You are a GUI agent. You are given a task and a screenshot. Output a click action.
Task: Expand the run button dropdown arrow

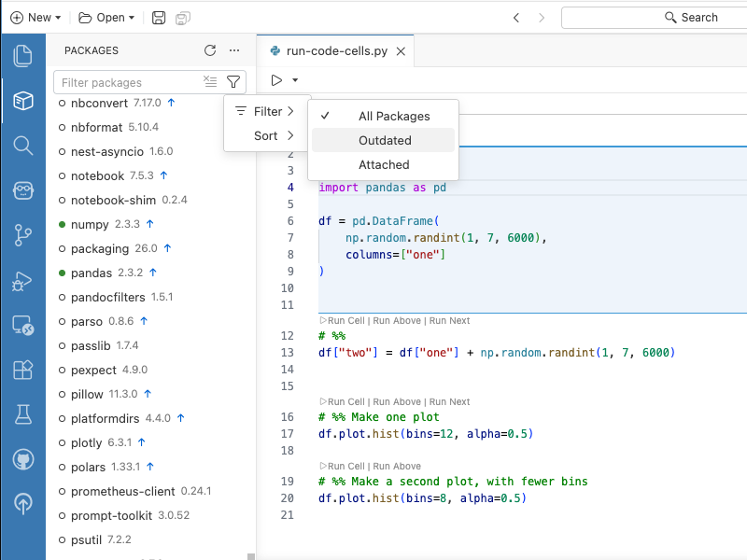295,80
